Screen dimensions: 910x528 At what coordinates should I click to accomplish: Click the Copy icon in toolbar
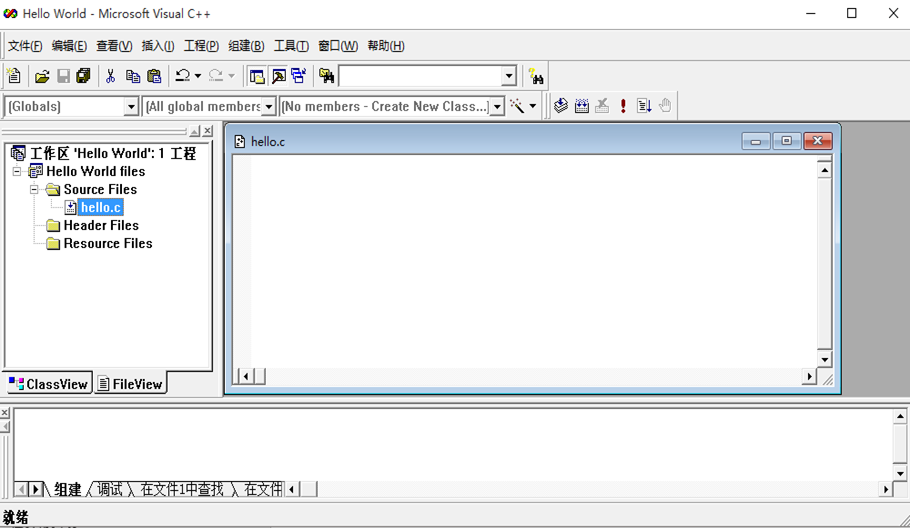pos(132,76)
